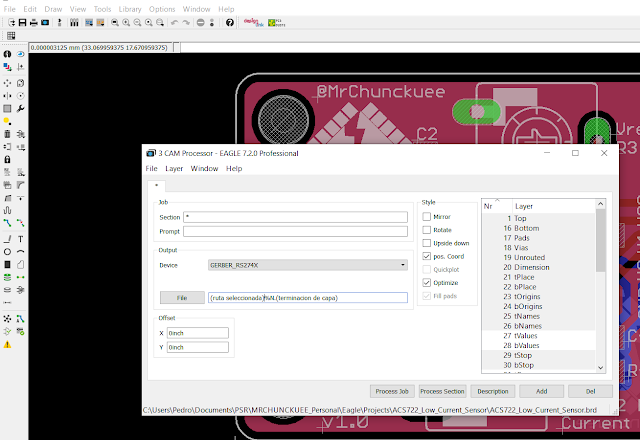Screen dimensions: 640x440
Task: Select layer 1 Top in list
Action: [x=539, y=218]
